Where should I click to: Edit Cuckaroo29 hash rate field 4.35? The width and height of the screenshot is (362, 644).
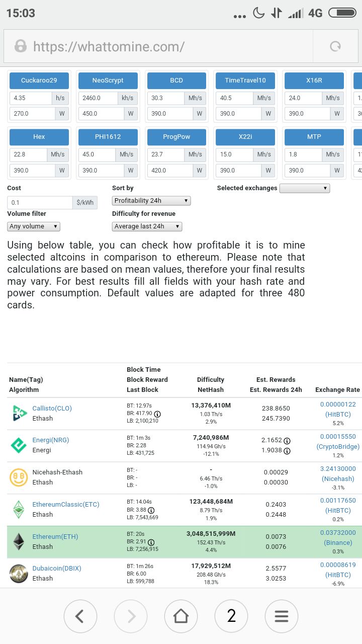tap(31, 98)
